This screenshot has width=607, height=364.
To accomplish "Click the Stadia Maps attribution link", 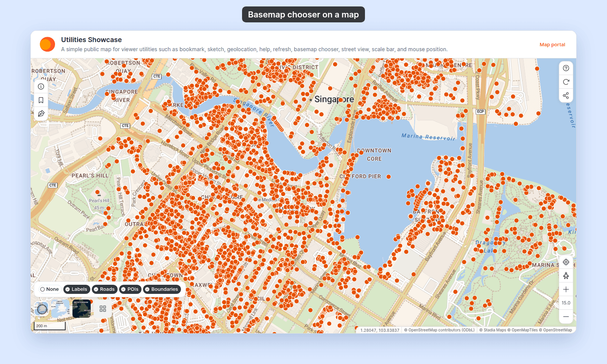I will (x=493, y=330).
